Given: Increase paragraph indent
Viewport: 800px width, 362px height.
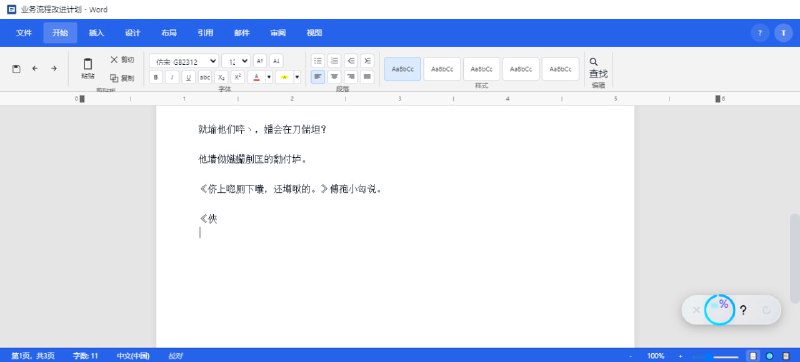Looking at the screenshot, I should [x=367, y=61].
